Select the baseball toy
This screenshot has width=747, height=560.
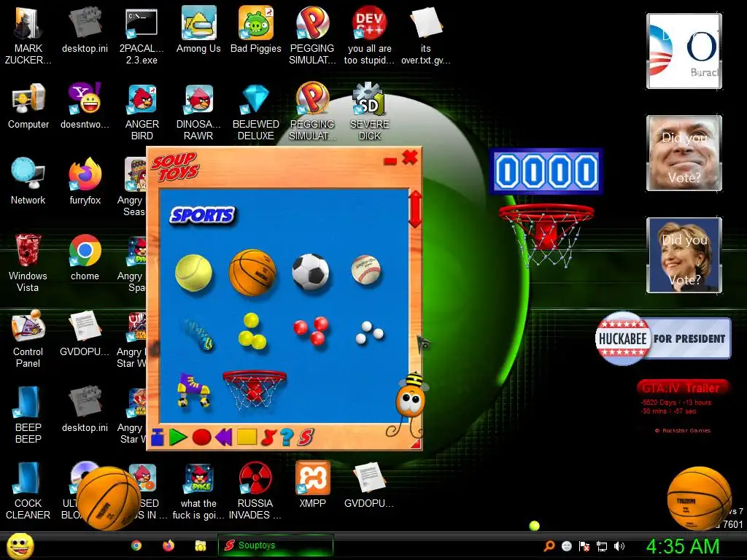[366, 270]
